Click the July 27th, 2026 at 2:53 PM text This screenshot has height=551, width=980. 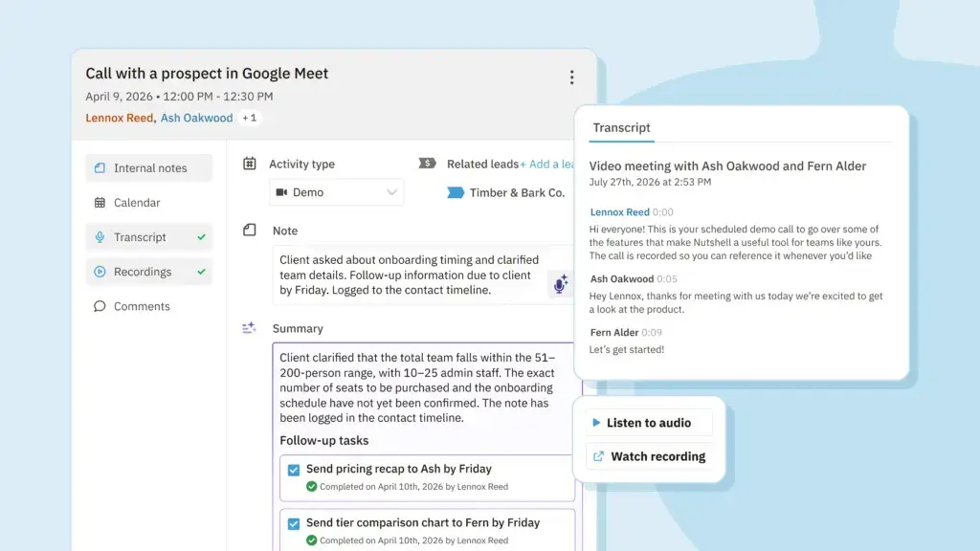click(650, 183)
